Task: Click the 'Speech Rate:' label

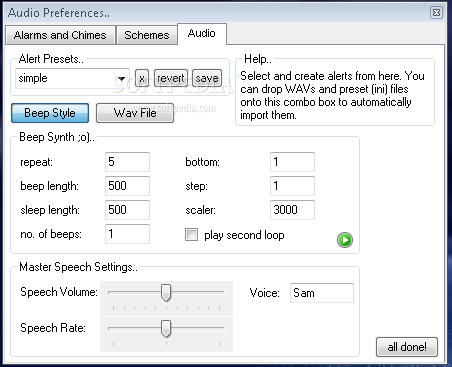Action: [x=53, y=328]
